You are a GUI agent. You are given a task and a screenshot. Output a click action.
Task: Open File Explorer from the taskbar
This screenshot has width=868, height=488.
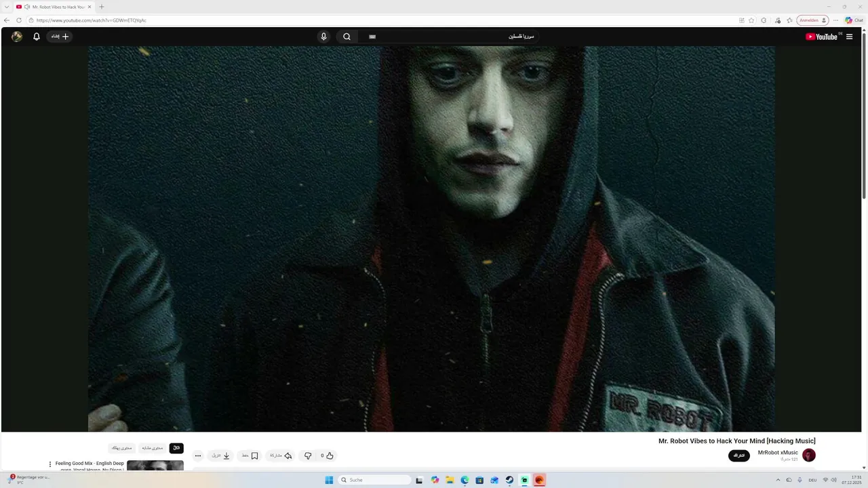[x=450, y=480]
